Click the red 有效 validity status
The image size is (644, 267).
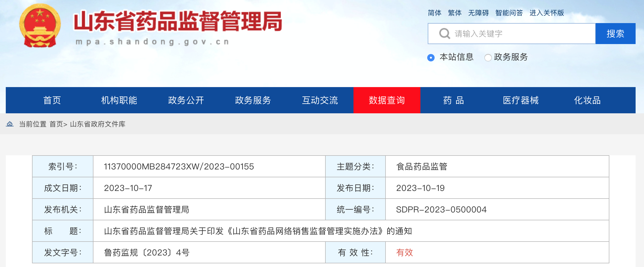[x=404, y=253]
